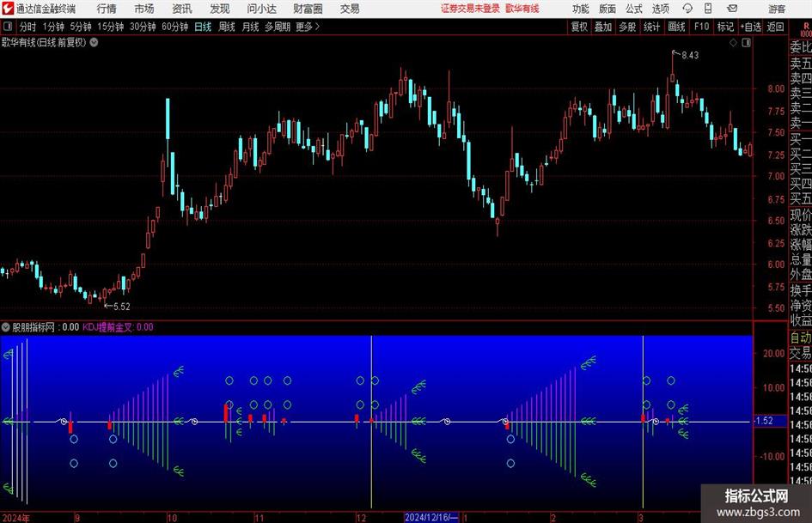Open the 公式 menu
Image resolution: width=812 pixels, height=523 pixels.
click(x=634, y=9)
